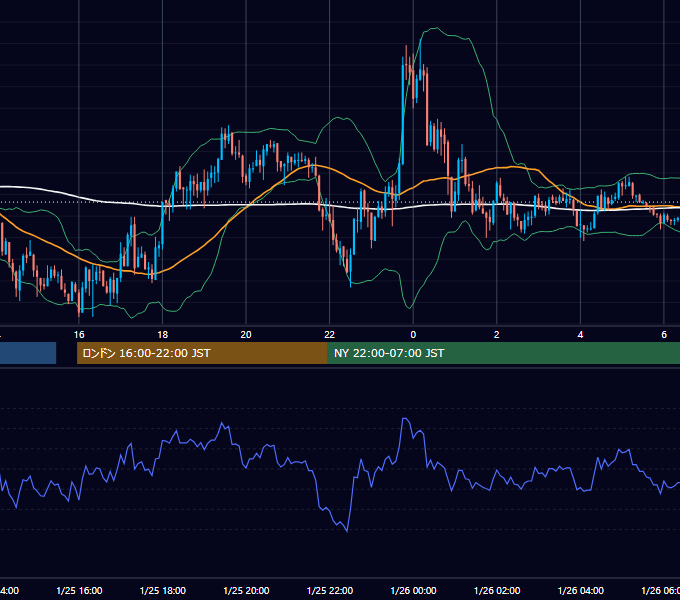
Task: Click the 1/26 04:00 date label
Action: coord(580,590)
